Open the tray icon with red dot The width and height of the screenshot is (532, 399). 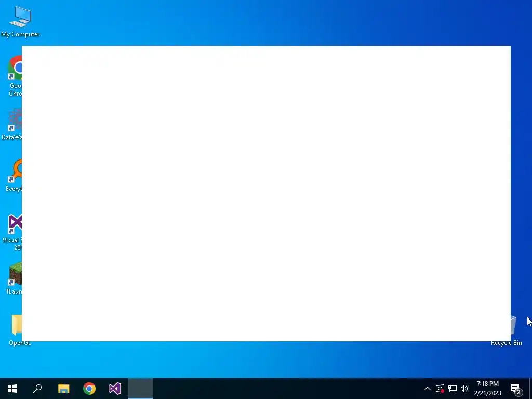440,389
